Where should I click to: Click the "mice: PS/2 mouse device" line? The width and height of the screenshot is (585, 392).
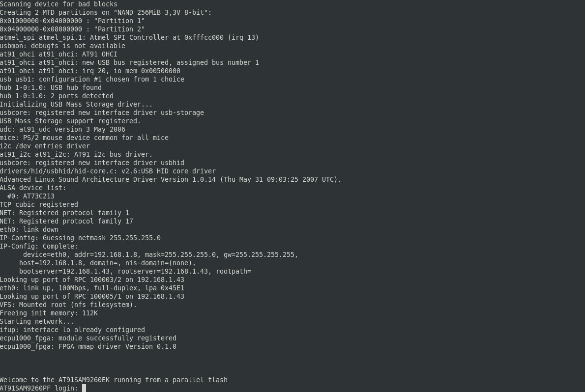pyautogui.click(x=84, y=138)
